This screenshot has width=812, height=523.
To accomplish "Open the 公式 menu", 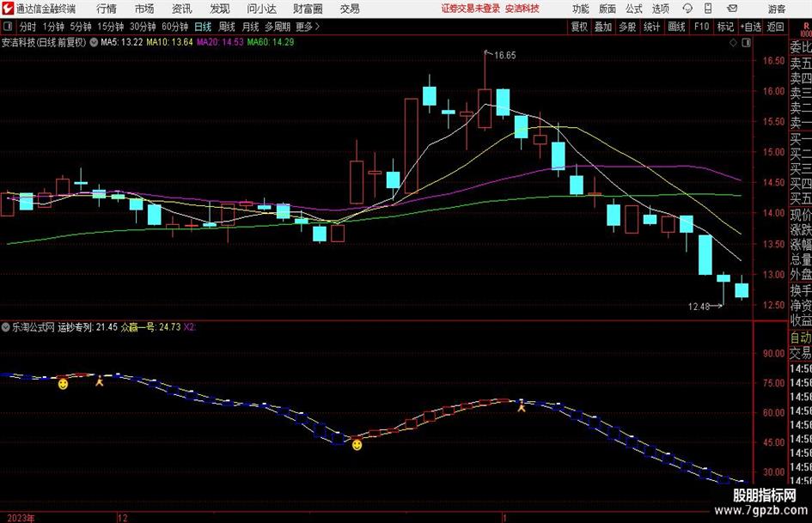I will click(634, 9).
